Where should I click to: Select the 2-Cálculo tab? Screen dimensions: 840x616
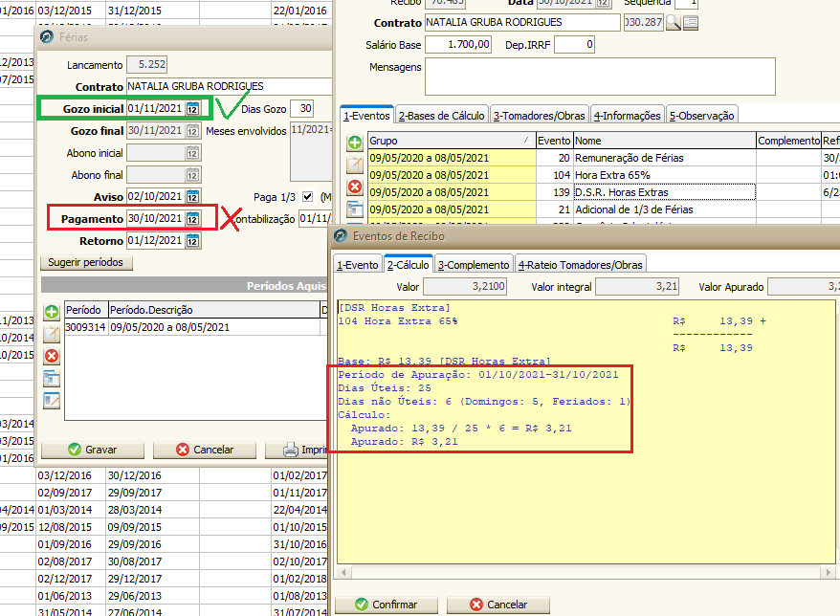click(409, 265)
